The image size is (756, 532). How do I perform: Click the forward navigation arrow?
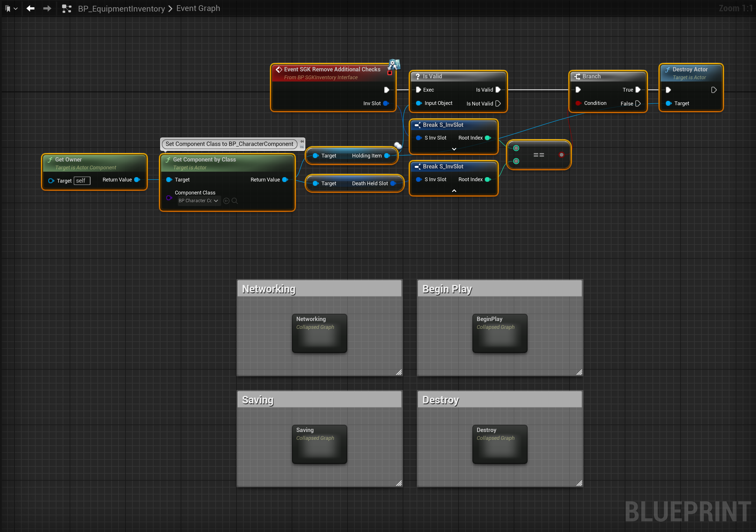47,9
